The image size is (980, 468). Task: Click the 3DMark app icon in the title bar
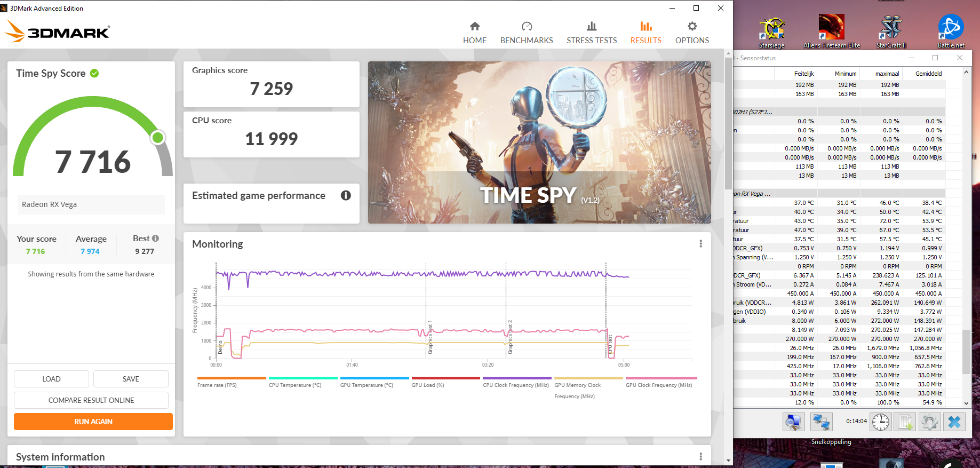coord(4,8)
